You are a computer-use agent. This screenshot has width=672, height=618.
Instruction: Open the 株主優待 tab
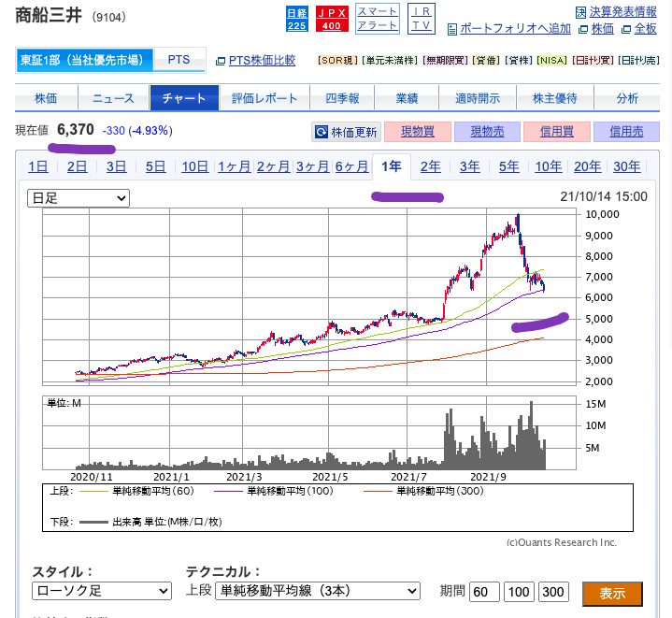point(555,98)
